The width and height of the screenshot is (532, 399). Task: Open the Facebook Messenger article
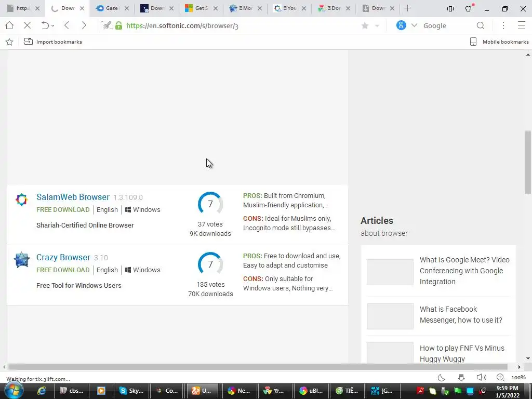click(461, 314)
